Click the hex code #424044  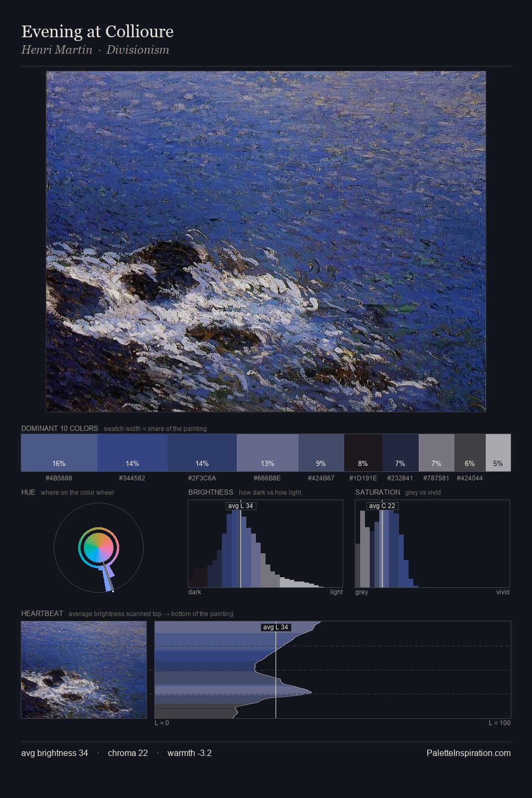click(x=470, y=478)
